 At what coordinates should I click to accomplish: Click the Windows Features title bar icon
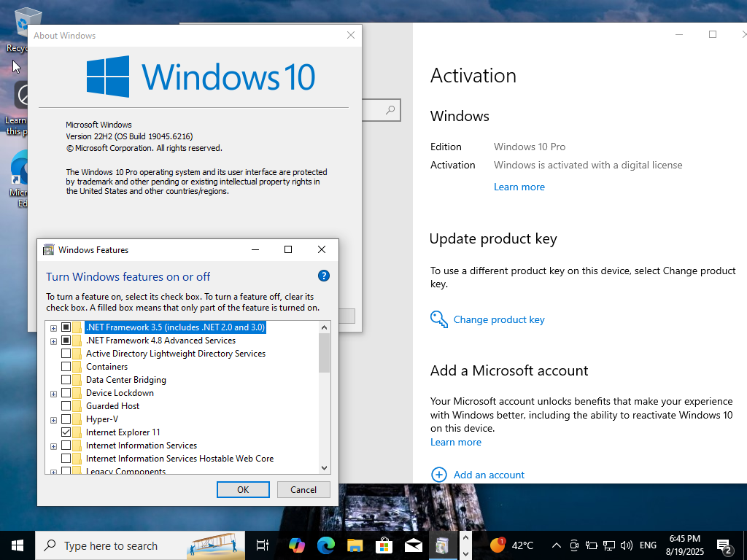pos(49,249)
